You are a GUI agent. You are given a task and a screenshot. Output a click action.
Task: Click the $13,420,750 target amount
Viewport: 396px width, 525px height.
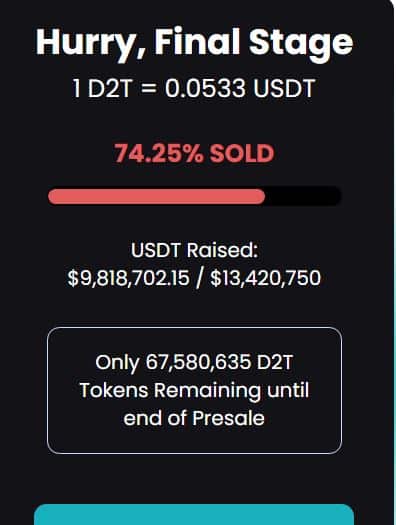[265, 278]
